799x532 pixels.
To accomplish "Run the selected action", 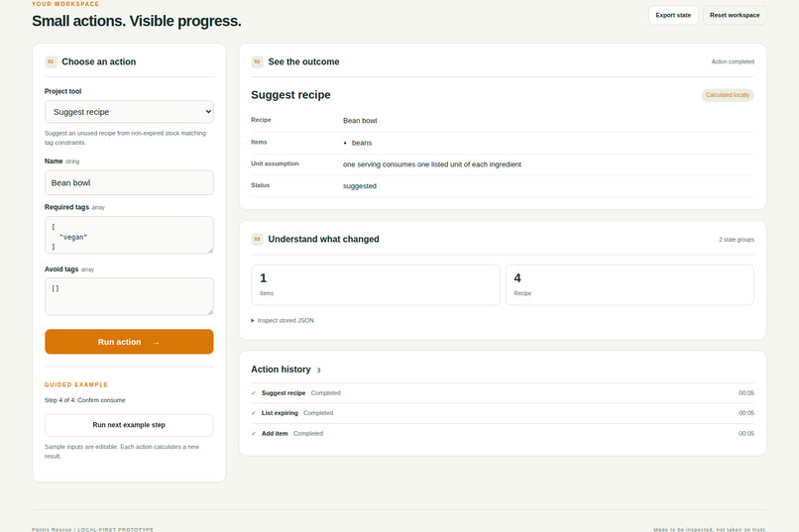I will pos(129,342).
